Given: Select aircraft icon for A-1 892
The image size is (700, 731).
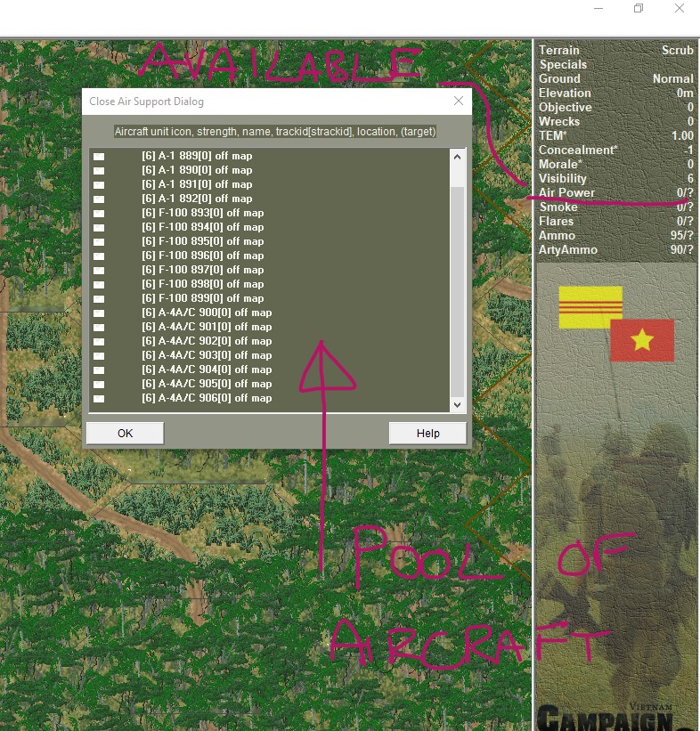Looking at the screenshot, I should pyautogui.click(x=99, y=199).
